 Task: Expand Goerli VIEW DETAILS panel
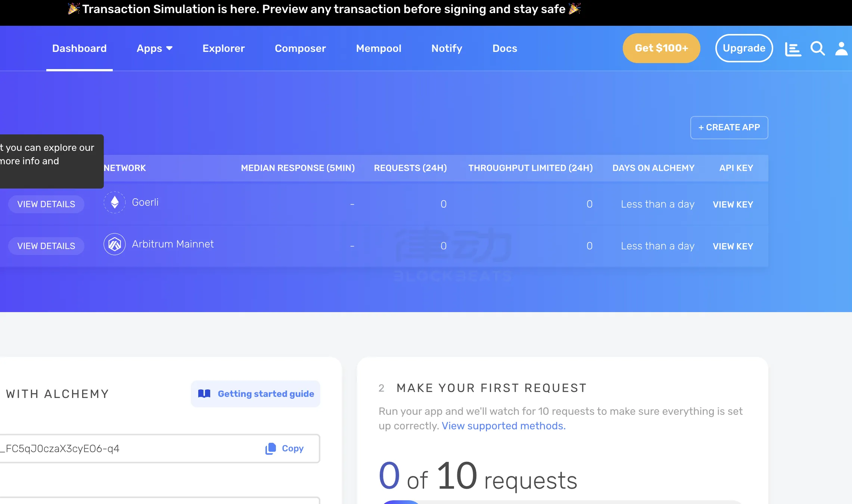click(x=46, y=204)
